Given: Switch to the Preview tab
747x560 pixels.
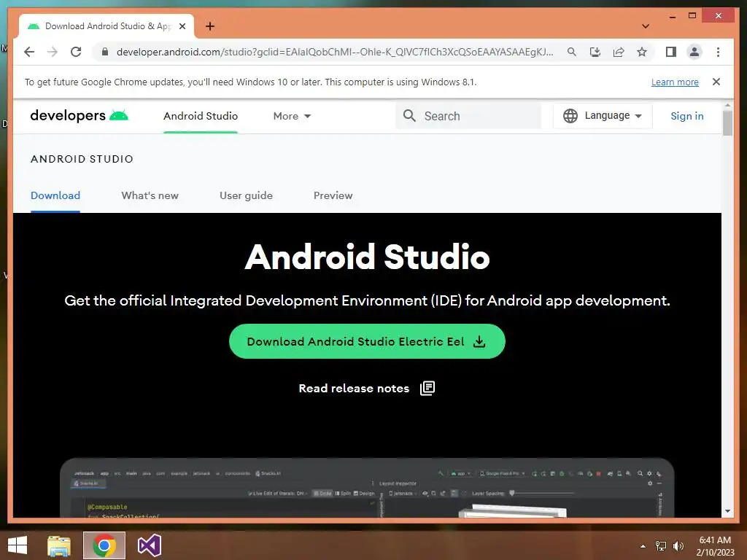Looking at the screenshot, I should (x=333, y=195).
